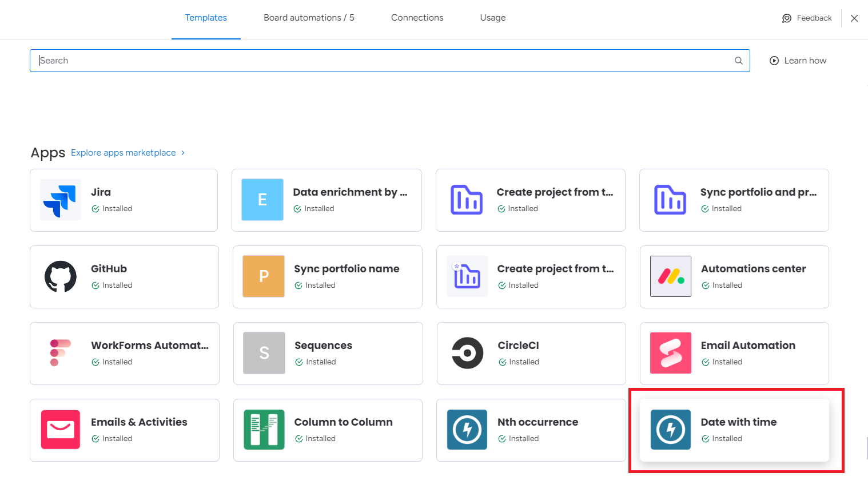Viewport: 868px width, 488px height.
Task: Click the Apps section heading
Action: [x=48, y=153]
